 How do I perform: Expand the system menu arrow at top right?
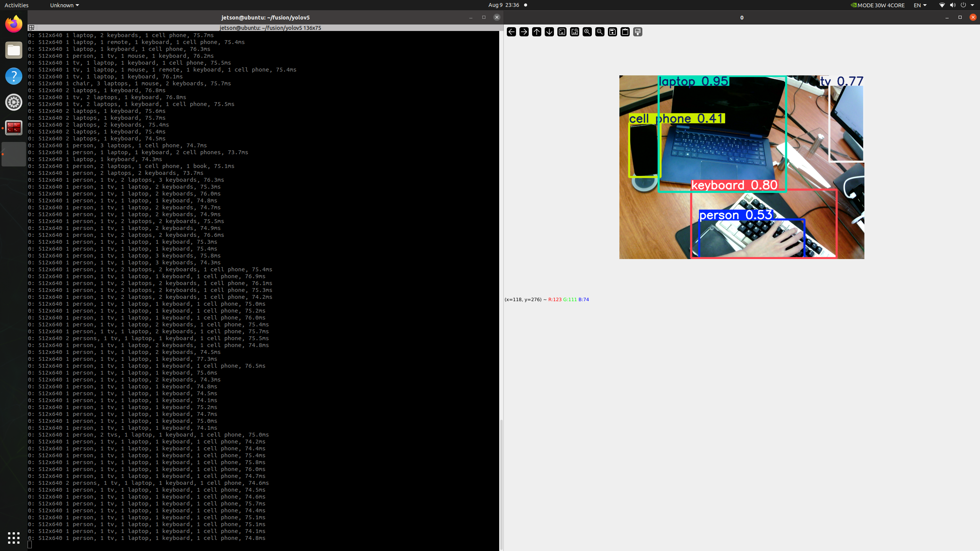[x=972, y=5]
